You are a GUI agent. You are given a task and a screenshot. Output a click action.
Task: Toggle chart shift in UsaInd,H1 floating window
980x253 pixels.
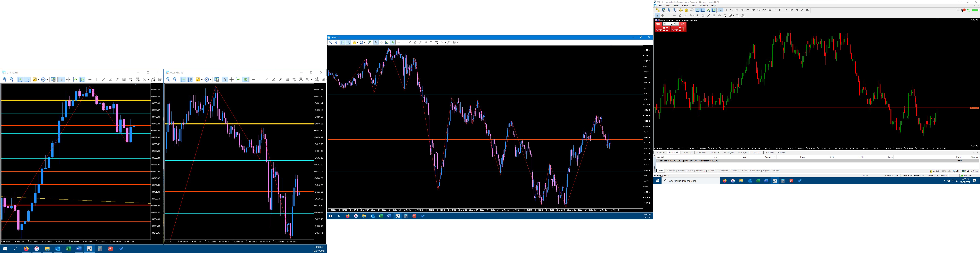point(27,80)
